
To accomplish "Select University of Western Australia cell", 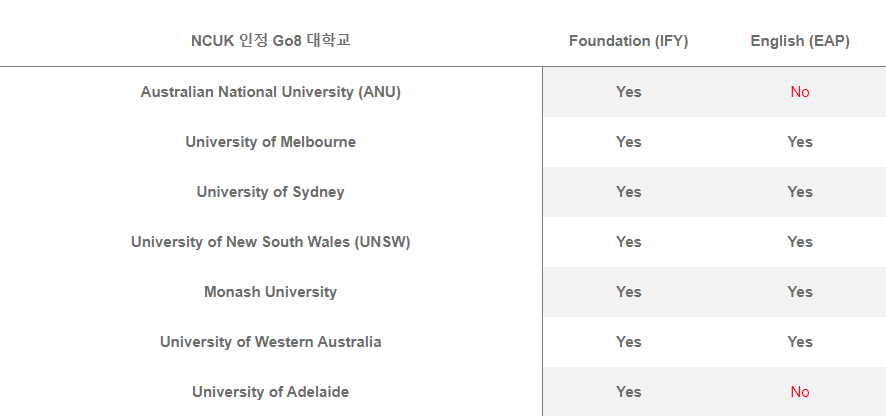I will [271, 342].
